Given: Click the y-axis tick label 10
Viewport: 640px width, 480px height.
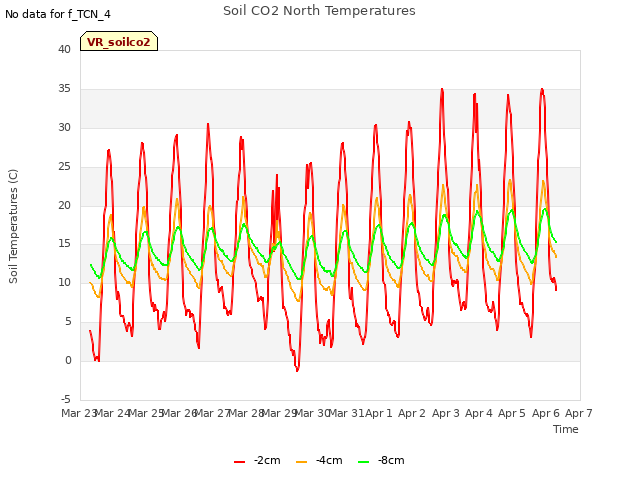Looking at the screenshot, I should pyautogui.click(x=64, y=282).
